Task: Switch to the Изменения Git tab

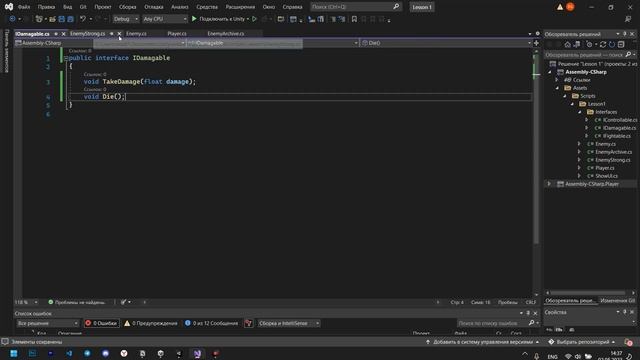Action: click(x=617, y=300)
